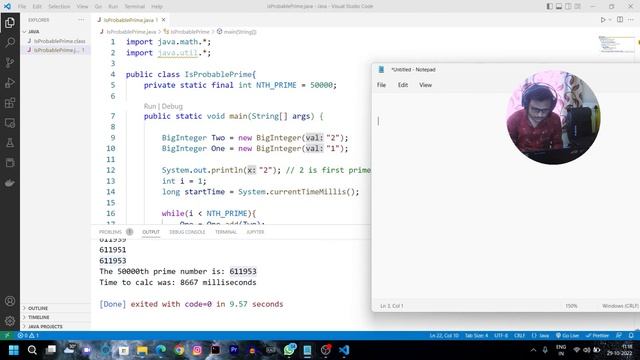The width and height of the screenshot is (640, 360).
Task: Open the Terminal menu
Action: click(134, 6)
